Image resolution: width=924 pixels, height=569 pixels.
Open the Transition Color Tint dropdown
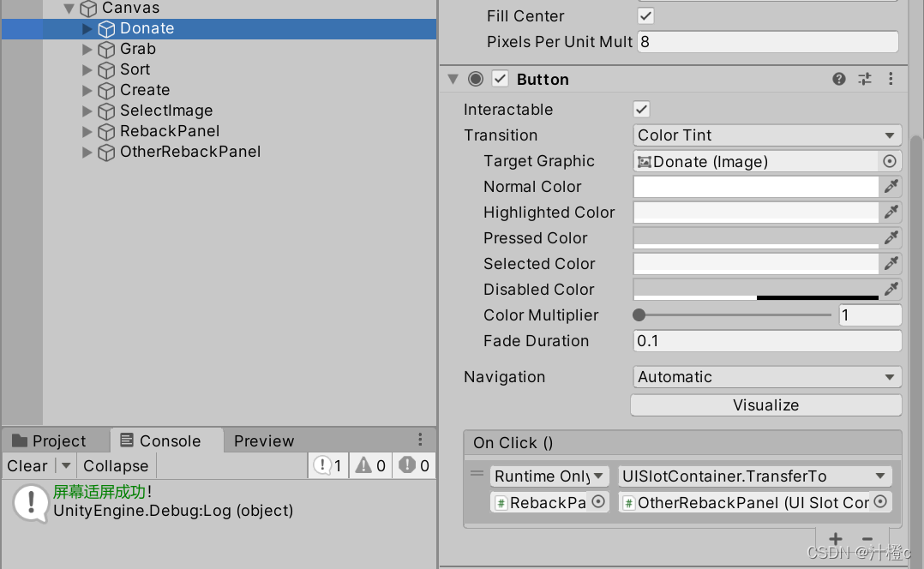(767, 135)
